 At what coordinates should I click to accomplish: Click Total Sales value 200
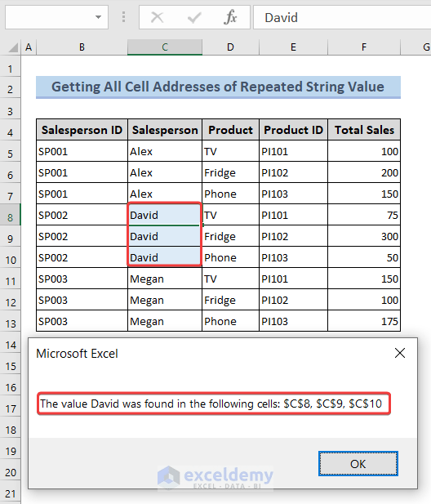click(364, 172)
